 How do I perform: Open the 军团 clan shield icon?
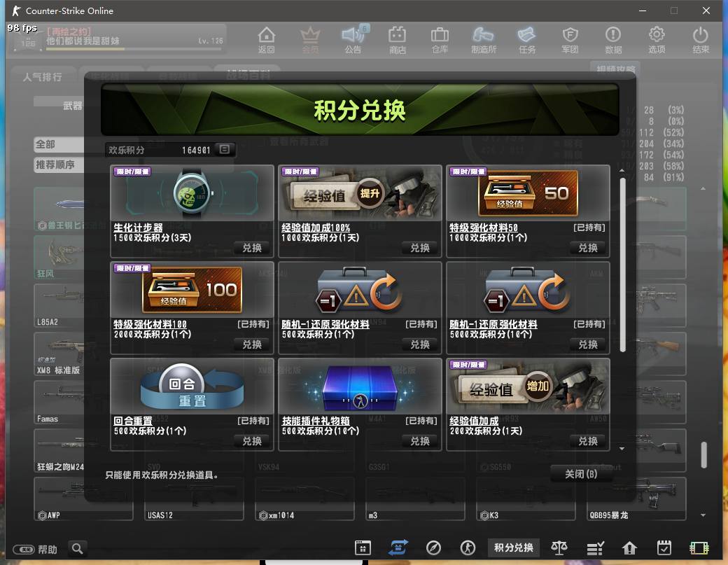(570, 40)
